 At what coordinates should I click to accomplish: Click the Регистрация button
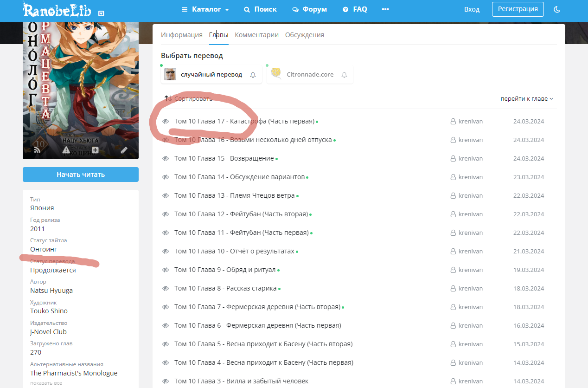pyautogui.click(x=518, y=9)
